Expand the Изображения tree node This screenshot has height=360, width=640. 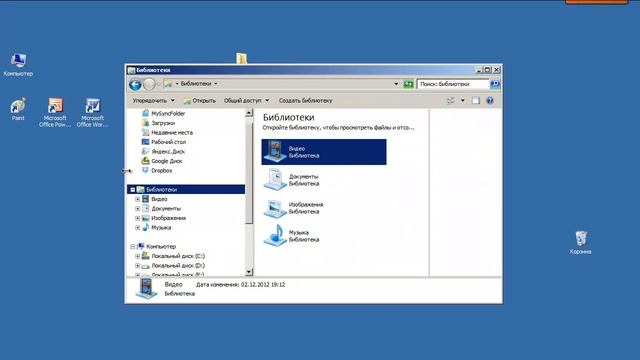138,218
